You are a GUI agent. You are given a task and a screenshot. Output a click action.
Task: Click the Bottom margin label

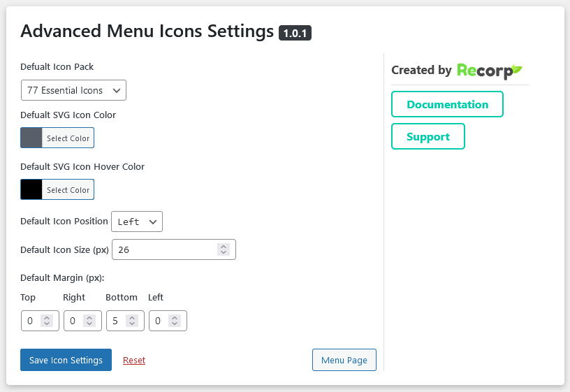point(122,298)
